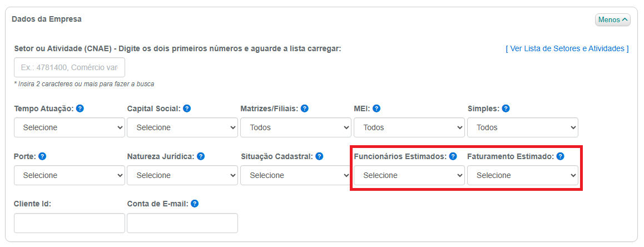Click the Matrizes/Filiais help icon
Screen dimensions: 644x247
pos(305,108)
